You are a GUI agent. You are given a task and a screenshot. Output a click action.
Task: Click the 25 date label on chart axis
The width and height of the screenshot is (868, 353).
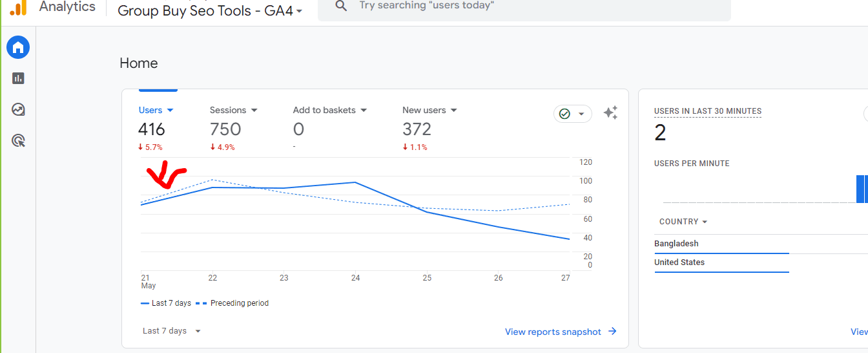point(427,278)
